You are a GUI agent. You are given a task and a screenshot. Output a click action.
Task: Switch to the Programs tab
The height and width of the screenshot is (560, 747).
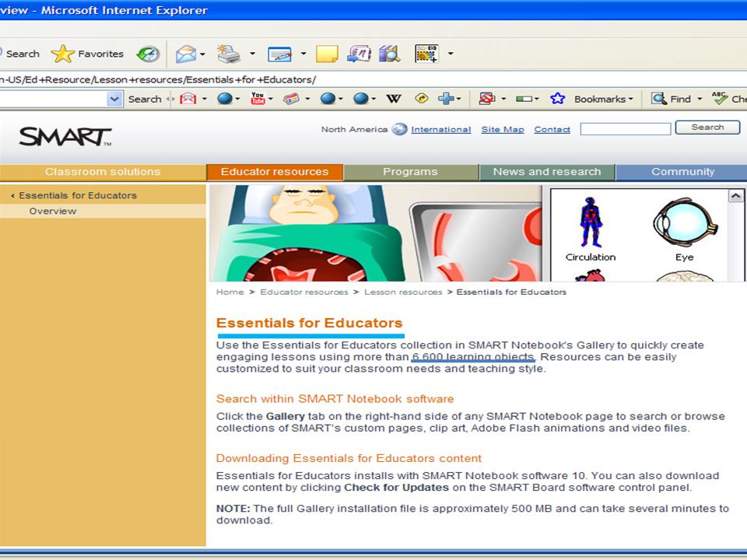click(410, 172)
